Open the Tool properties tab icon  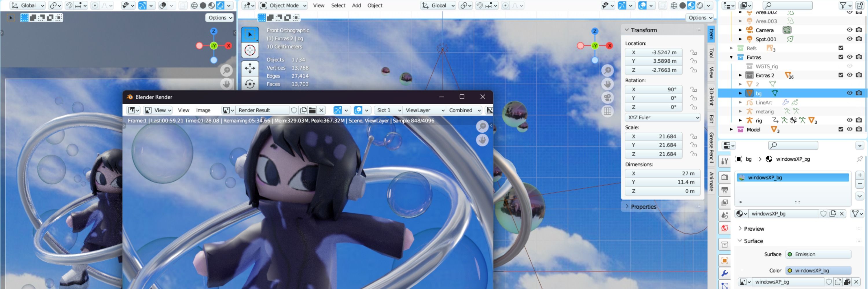(x=725, y=162)
